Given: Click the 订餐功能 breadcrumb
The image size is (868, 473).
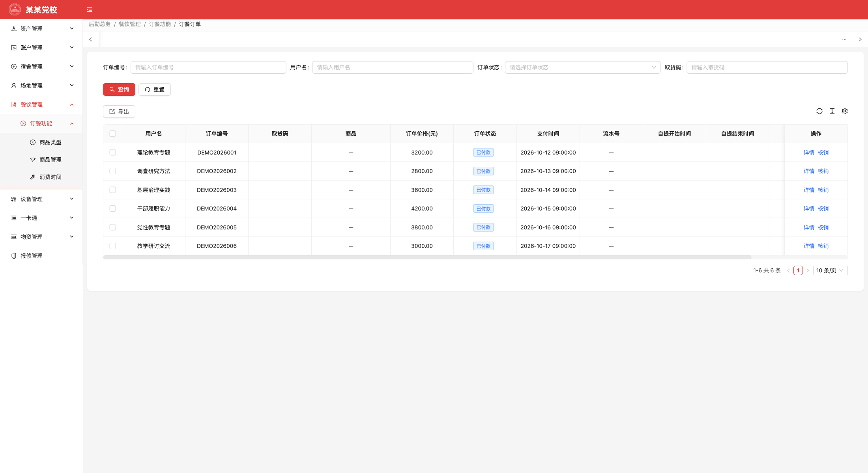Looking at the screenshot, I should pos(160,24).
